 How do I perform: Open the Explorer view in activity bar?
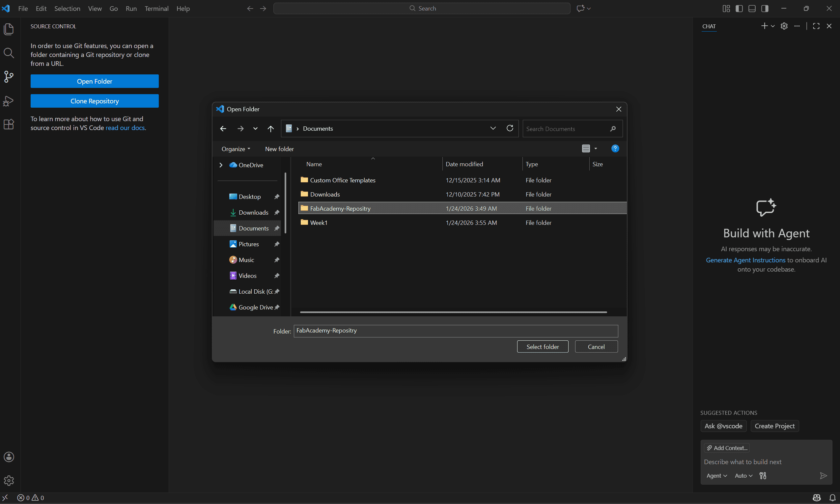[9, 29]
